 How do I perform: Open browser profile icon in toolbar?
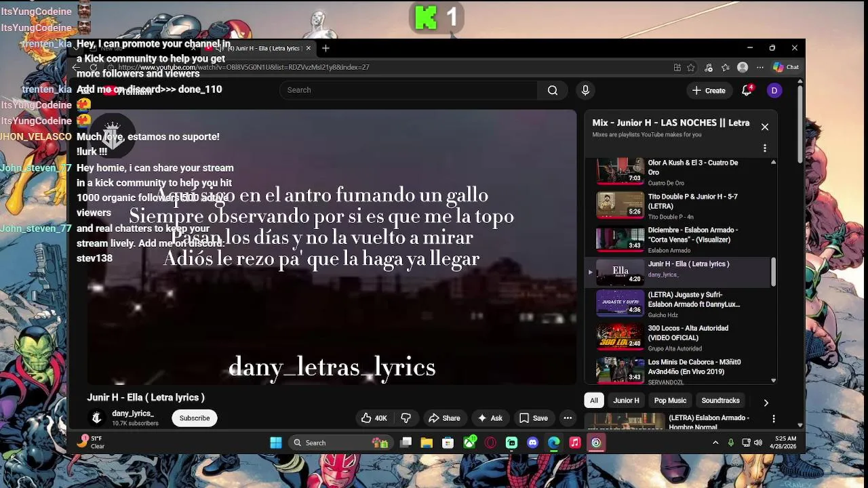click(x=743, y=67)
